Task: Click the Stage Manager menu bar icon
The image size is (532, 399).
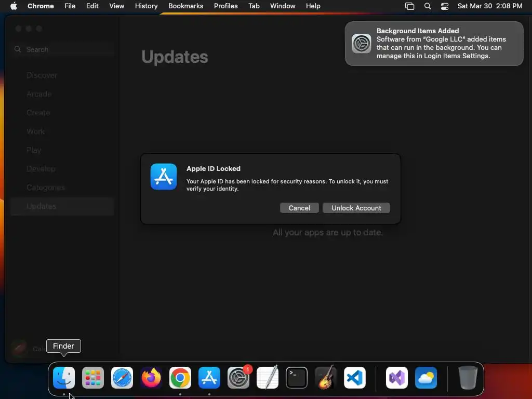Action: [x=410, y=6]
